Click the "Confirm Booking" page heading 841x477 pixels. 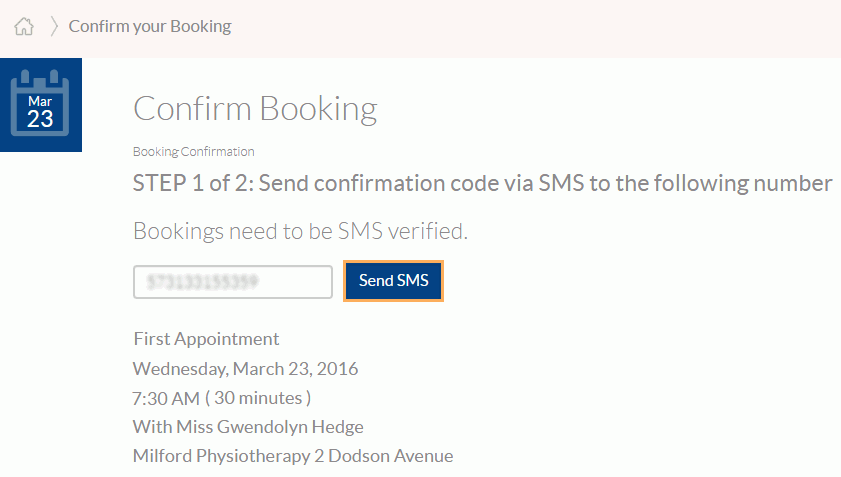coord(255,108)
